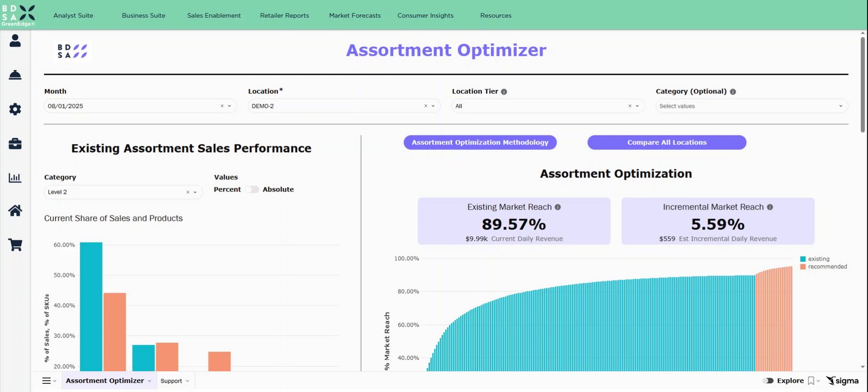The height and width of the screenshot is (392, 868).
Task: Open the bar chart sidebar icon
Action: [15, 177]
